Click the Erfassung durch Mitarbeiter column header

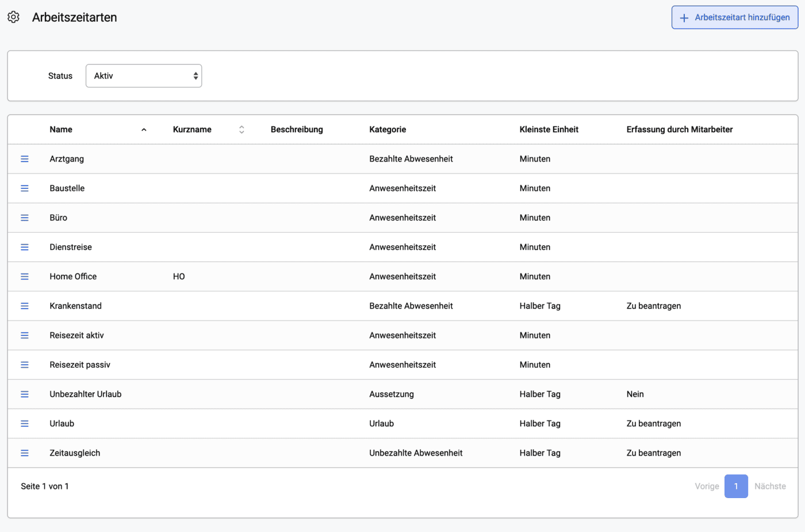[x=680, y=130]
